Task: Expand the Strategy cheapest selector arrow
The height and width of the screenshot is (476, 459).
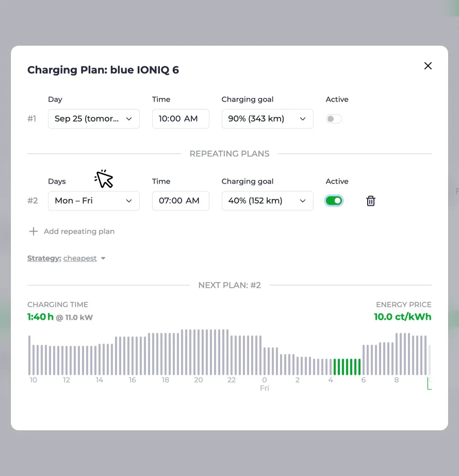Action: tap(103, 258)
